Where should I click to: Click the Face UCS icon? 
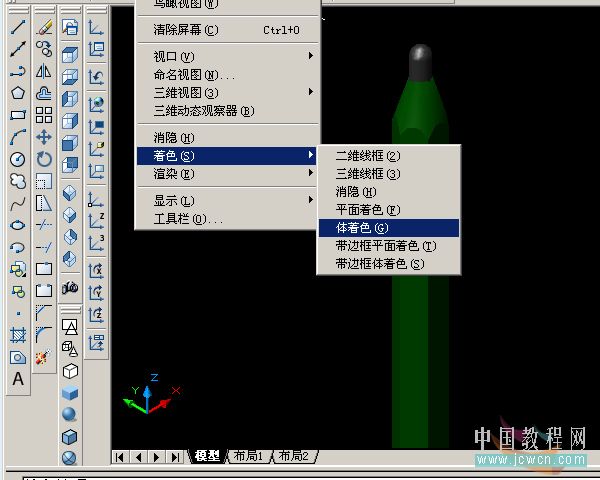[96, 149]
